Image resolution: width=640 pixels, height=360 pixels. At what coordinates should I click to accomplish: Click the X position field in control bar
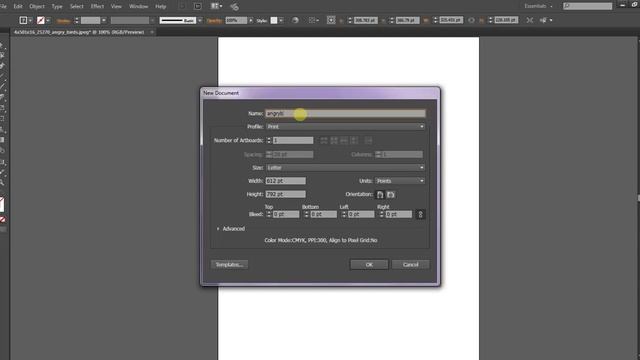tap(366, 20)
